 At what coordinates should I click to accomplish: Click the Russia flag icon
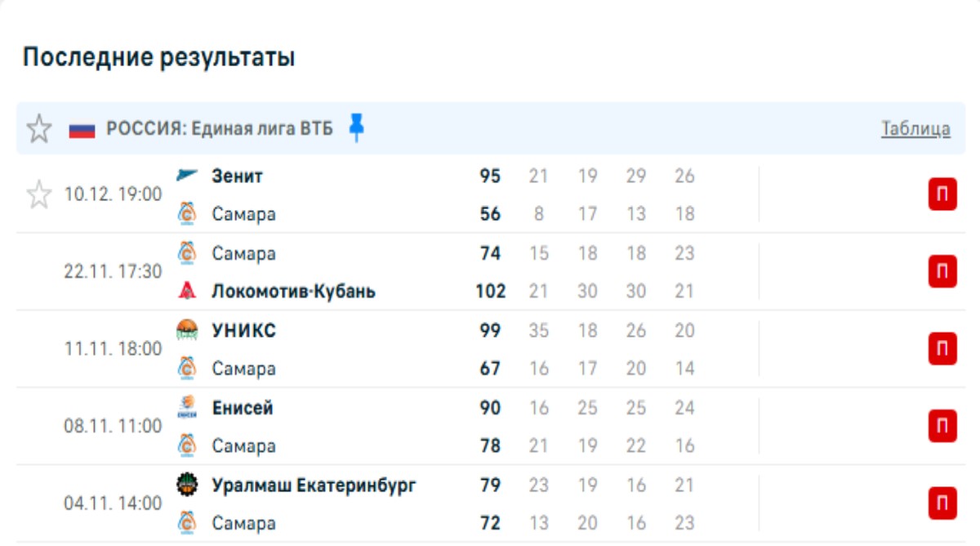tap(82, 129)
